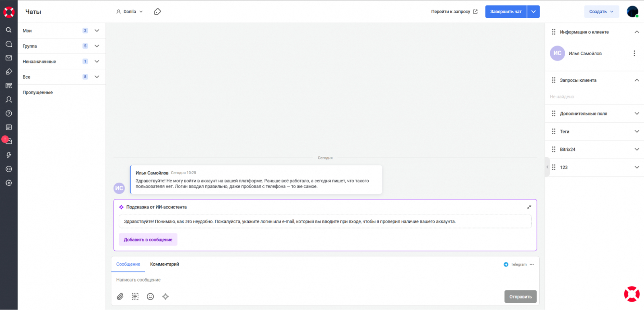Open search from the left sidebar
The width and height of the screenshot is (644, 310).
click(8, 30)
